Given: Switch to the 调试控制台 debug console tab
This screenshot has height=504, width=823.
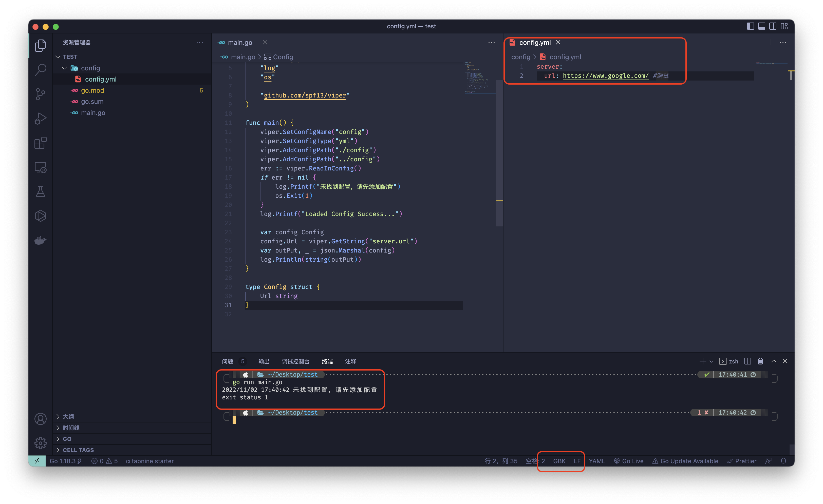Looking at the screenshot, I should 296,361.
